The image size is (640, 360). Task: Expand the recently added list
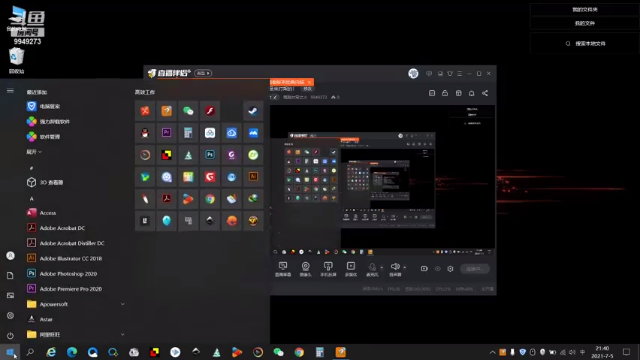34,152
